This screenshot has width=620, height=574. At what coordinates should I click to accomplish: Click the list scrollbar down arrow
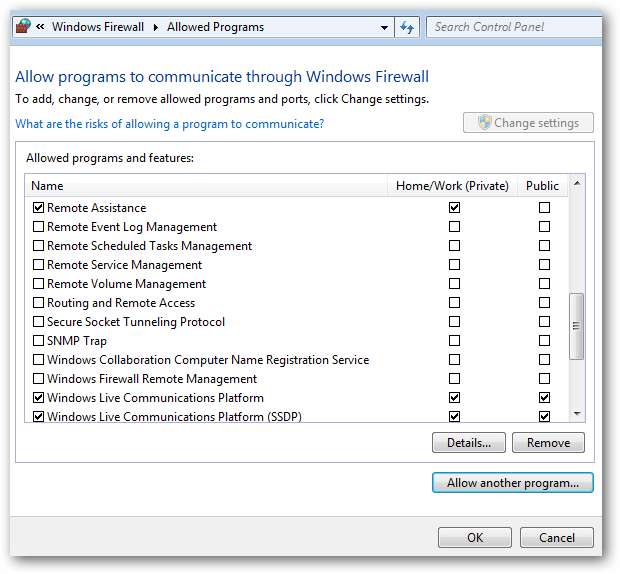click(576, 413)
